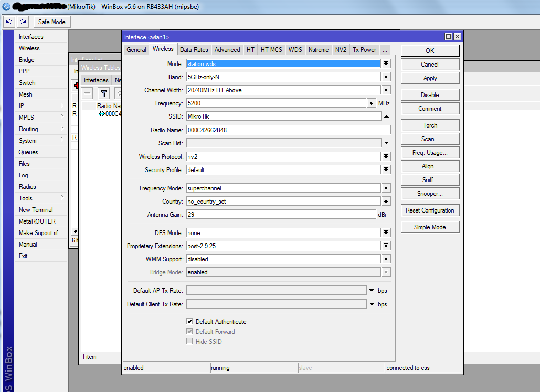
Task: Click the Antenna Gain input field
Action: 281,215
